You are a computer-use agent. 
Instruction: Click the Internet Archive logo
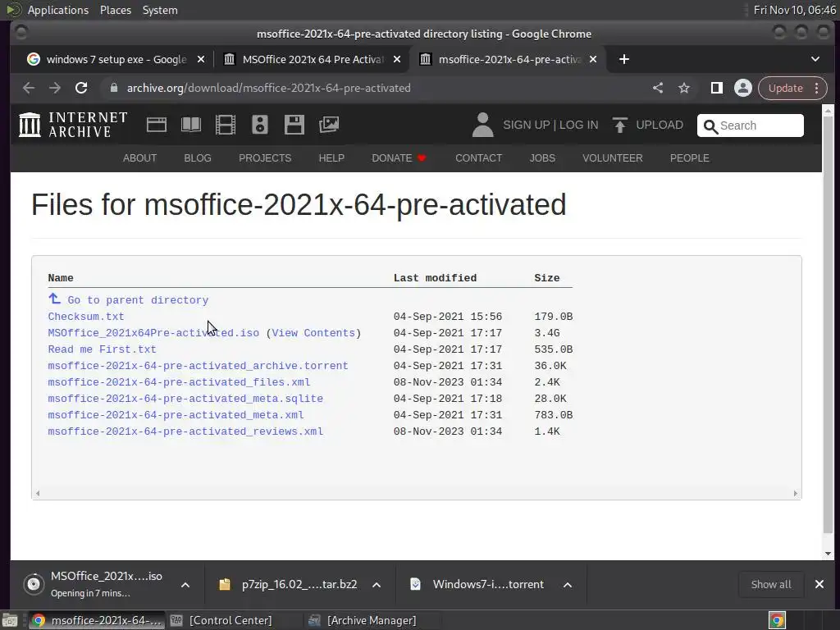click(73, 125)
